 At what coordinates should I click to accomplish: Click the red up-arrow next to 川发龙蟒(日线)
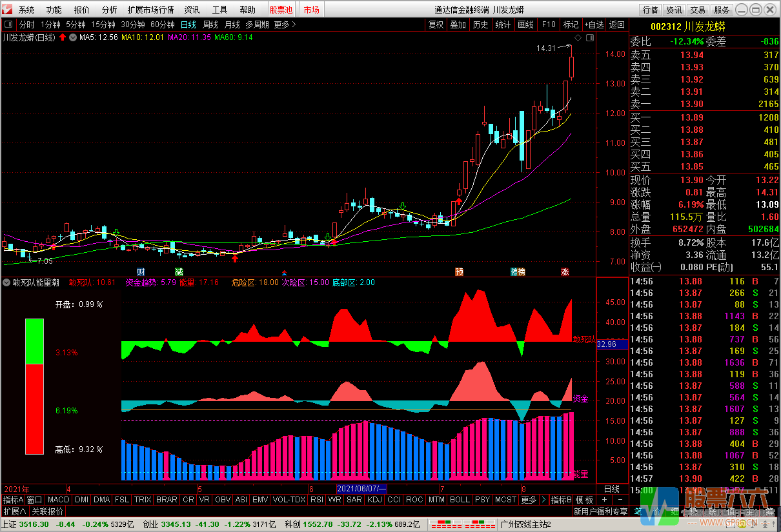[x=63, y=37]
